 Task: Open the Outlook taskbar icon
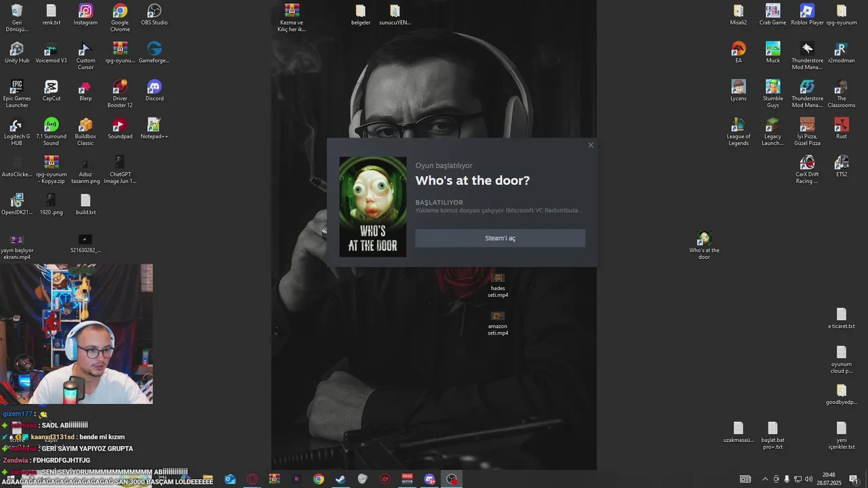(230, 479)
